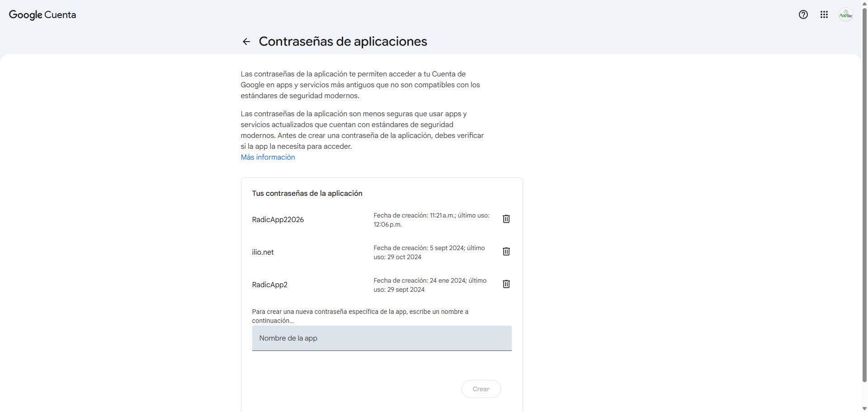Select the RadicApp22026 entry name

pyautogui.click(x=278, y=220)
